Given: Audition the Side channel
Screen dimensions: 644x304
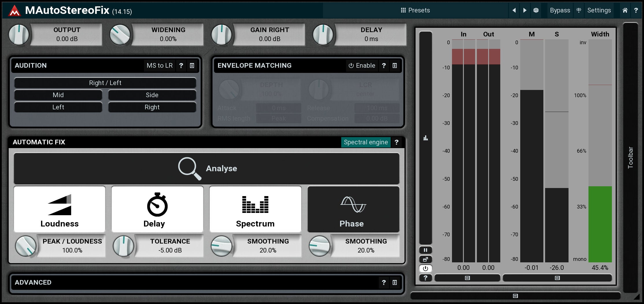Looking at the screenshot, I should pos(152,95).
